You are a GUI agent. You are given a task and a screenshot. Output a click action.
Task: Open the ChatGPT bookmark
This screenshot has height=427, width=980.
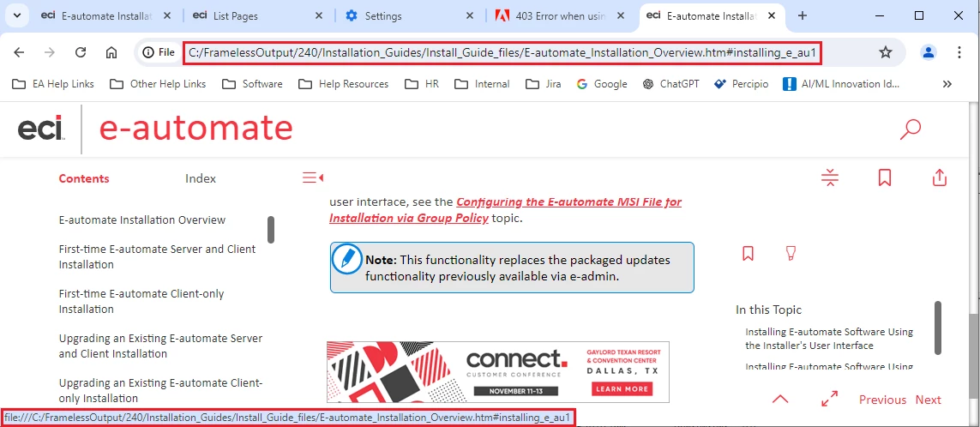[x=672, y=84]
